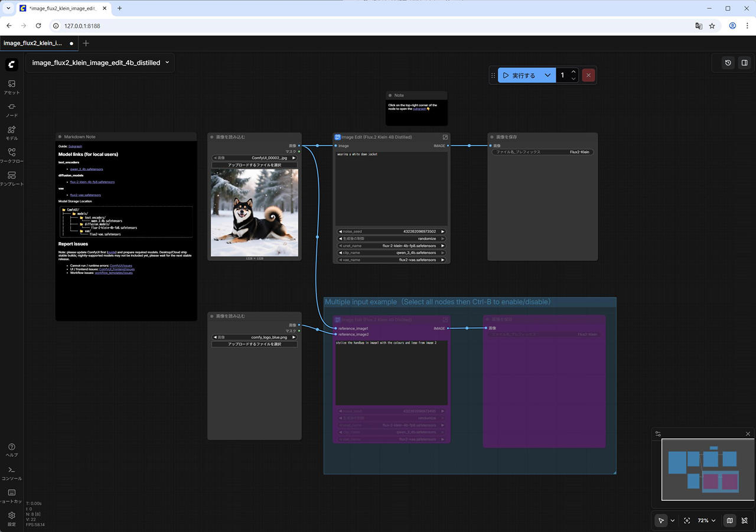This screenshot has height=532, width=756.
Task: Click アップロードするファイルを選択 under the dog image
Action: (x=255, y=165)
